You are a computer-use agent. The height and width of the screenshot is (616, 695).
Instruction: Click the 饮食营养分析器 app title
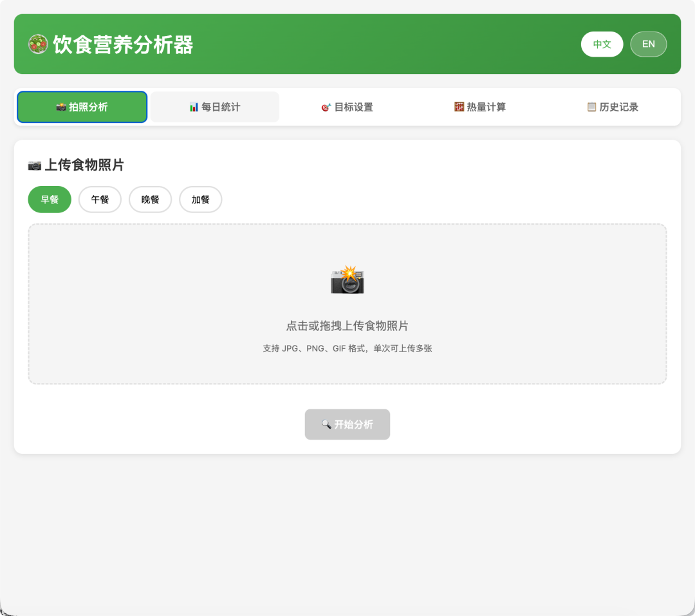click(x=123, y=45)
